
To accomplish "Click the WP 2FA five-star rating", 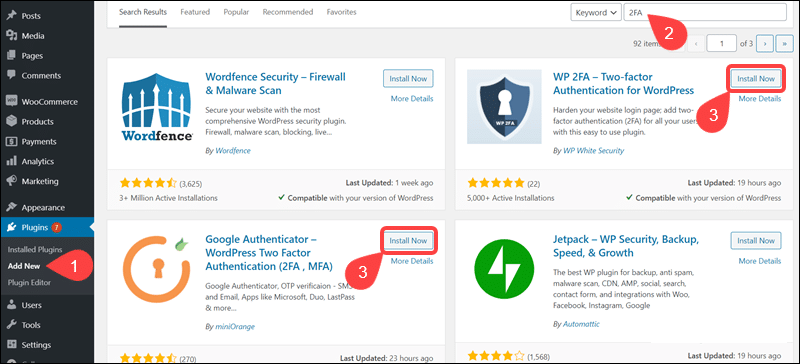I will (496, 182).
